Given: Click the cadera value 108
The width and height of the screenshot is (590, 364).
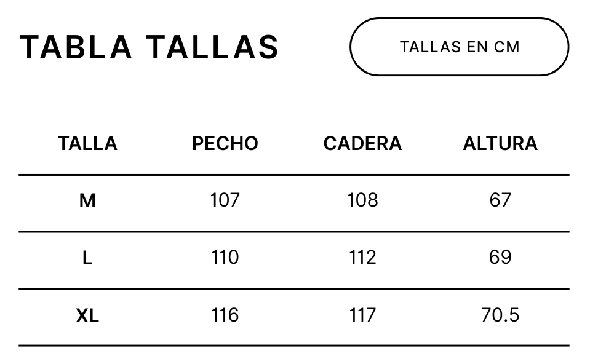Looking at the screenshot, I should pos(362,200).
